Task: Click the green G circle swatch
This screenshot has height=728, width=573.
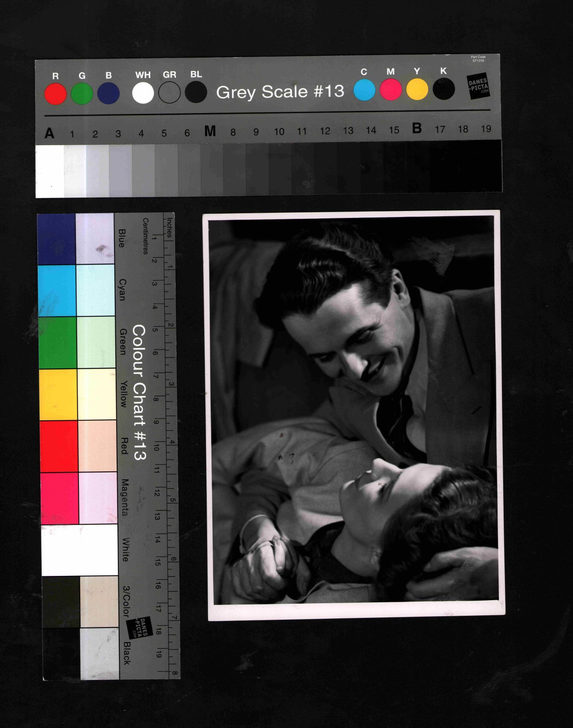Action: (82, 94)
